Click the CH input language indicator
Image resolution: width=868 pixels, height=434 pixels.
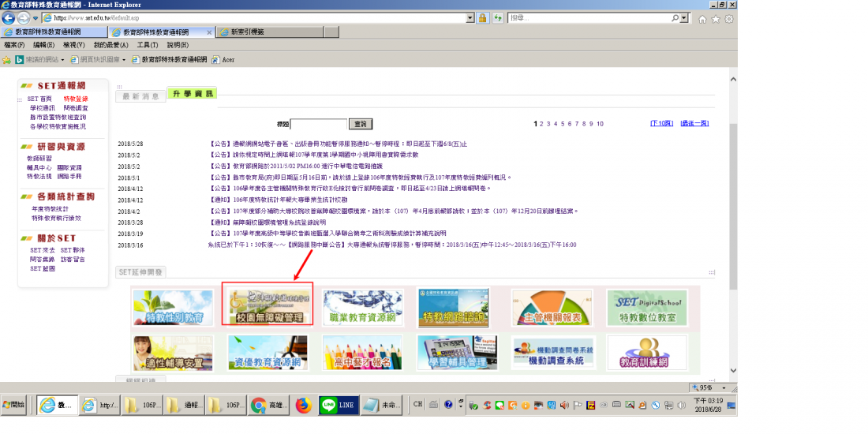[x=418, y=404]
